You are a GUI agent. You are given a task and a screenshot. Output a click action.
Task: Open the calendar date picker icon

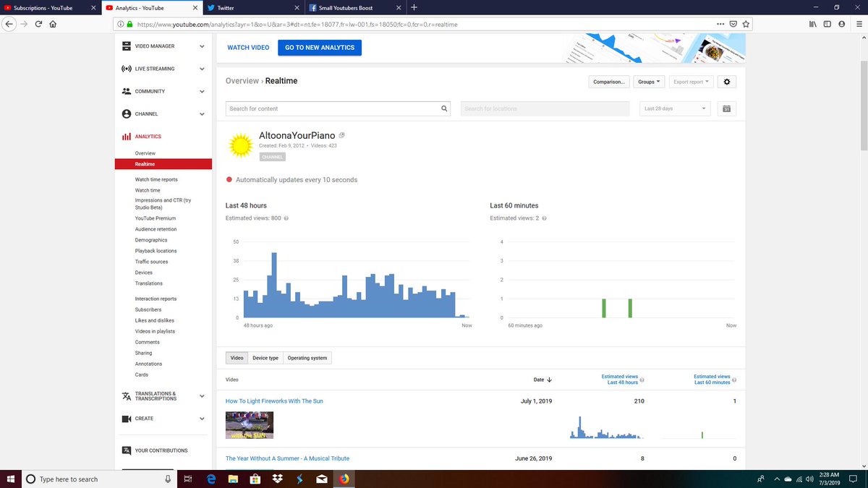click(727, 108)
